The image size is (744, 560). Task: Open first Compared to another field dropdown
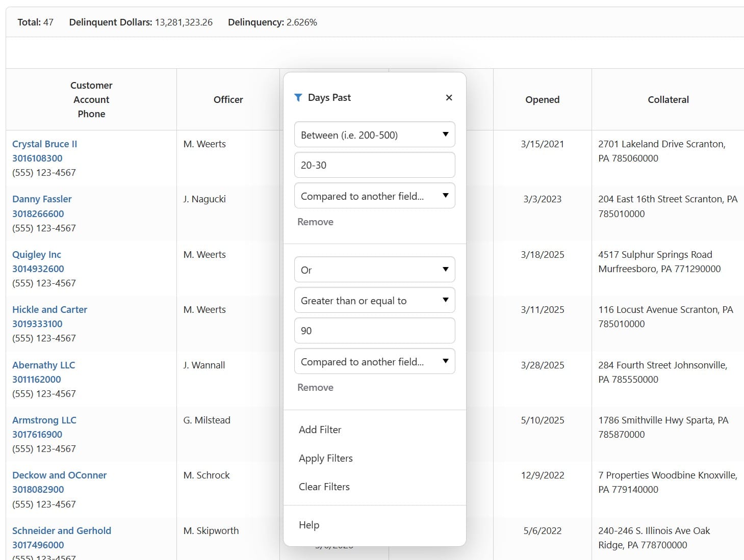tap(375, 196)
